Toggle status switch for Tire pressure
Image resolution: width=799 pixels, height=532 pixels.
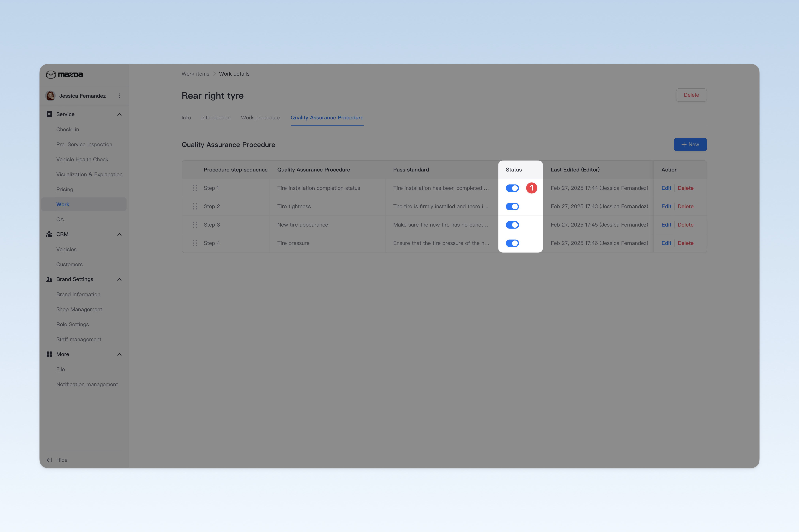click(x=512, y=243)
